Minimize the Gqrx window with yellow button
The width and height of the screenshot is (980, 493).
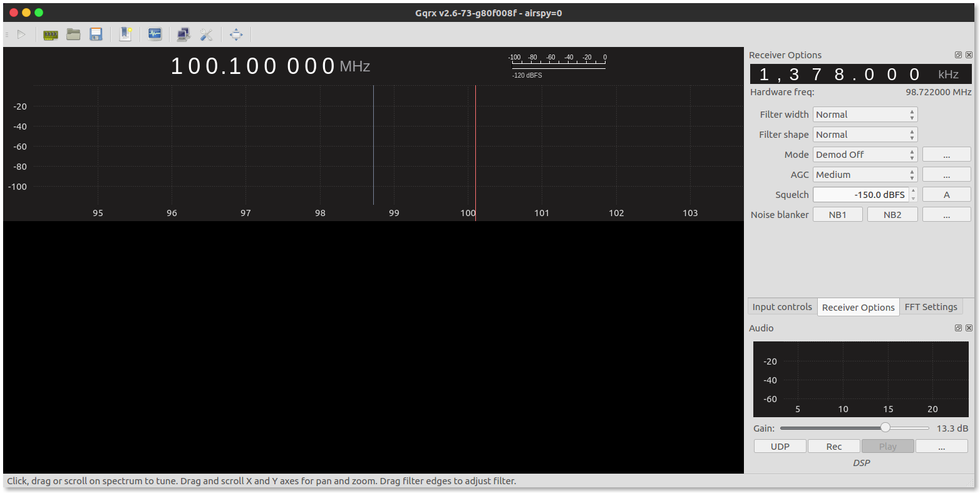(x=26, y=13)
